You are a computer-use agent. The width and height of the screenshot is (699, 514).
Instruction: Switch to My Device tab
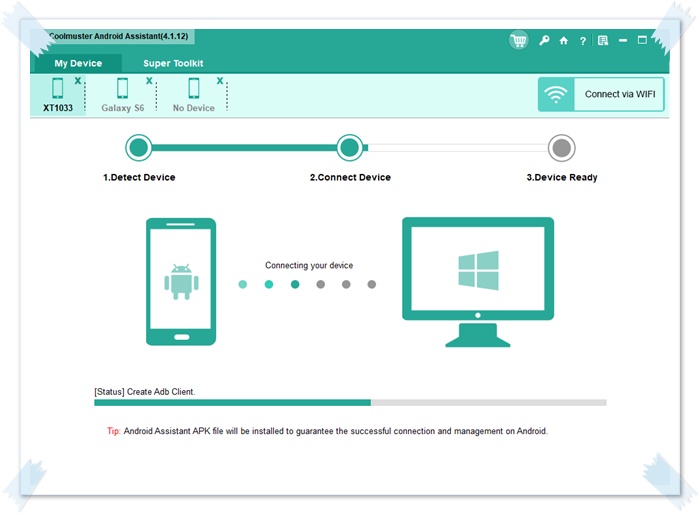click(78, 63)
